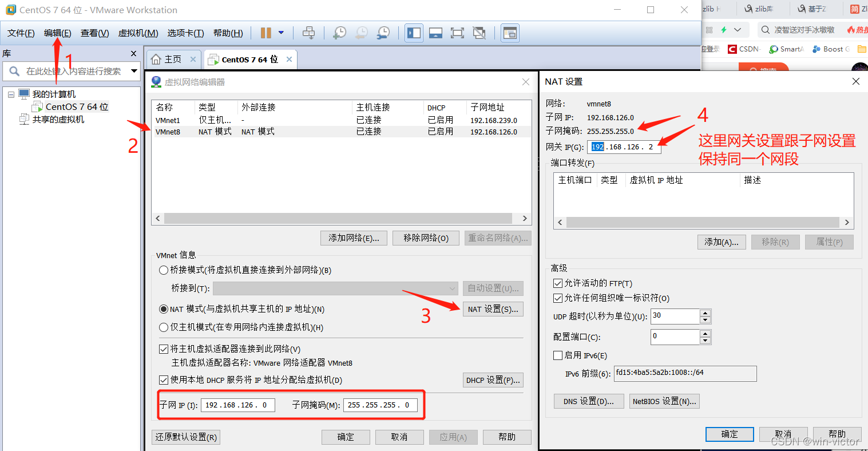The height and width of the screenshot is (451, 868).
Task: Click 取消 in virtual network editor
Action: (x=399, y=437)
